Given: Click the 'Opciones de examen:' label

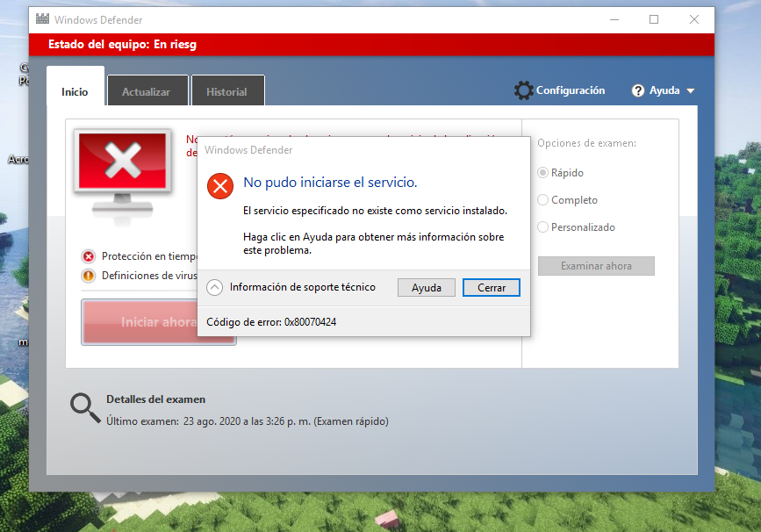Looking at the screenshot, I should 586,143.
